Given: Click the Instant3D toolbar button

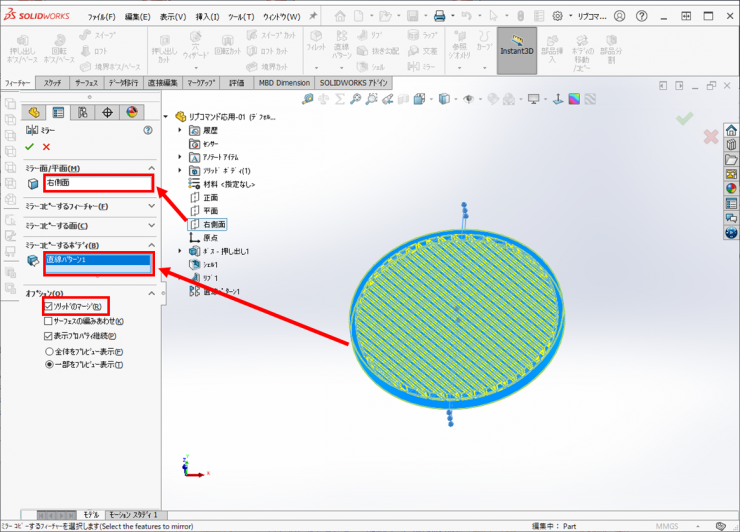Looking at the screenshot, I should coord(517,51).
